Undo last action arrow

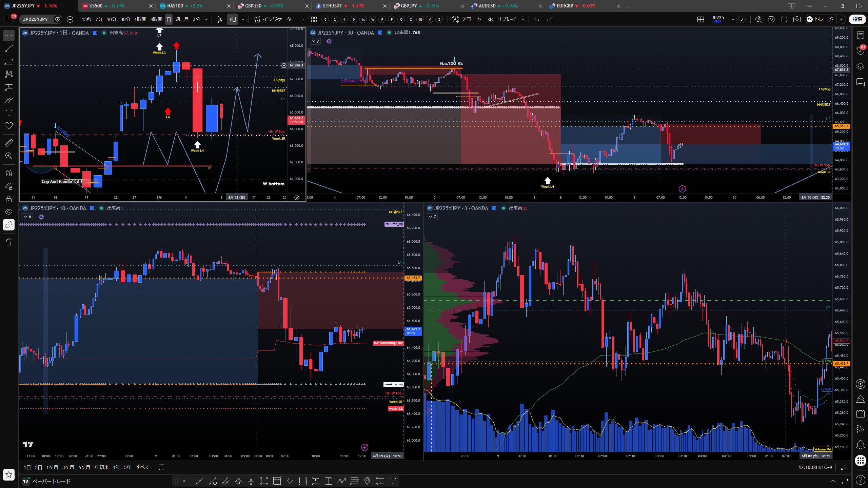tap(536, 19)
